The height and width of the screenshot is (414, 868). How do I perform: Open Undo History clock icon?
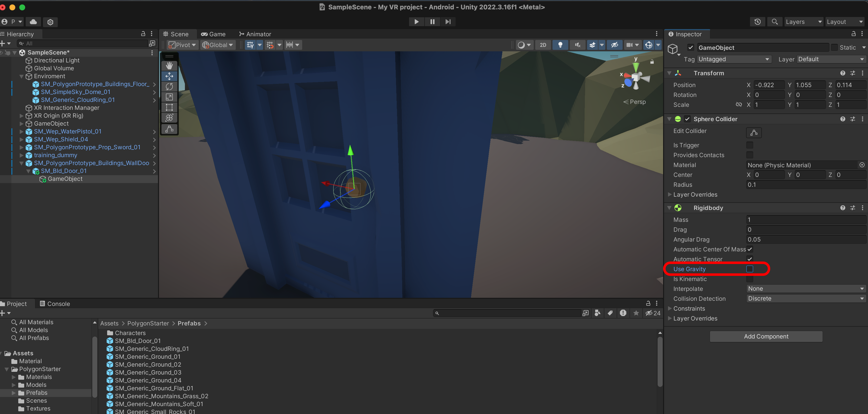point(757,22)
